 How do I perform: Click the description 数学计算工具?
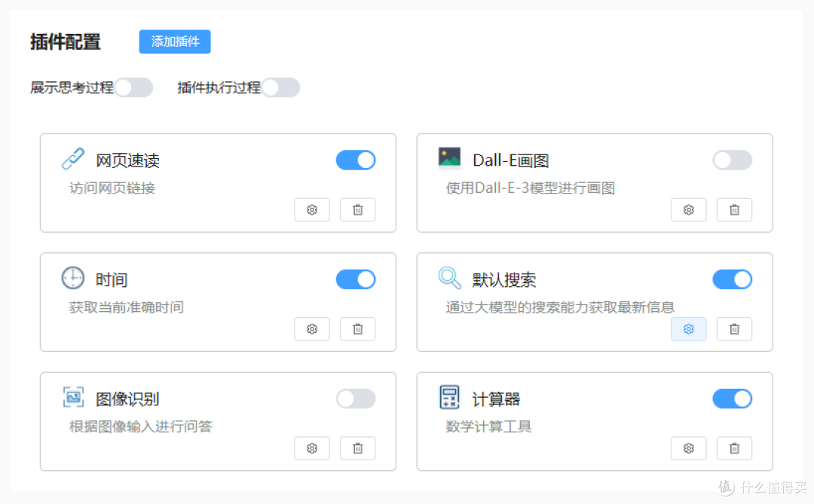click(488, 426)
